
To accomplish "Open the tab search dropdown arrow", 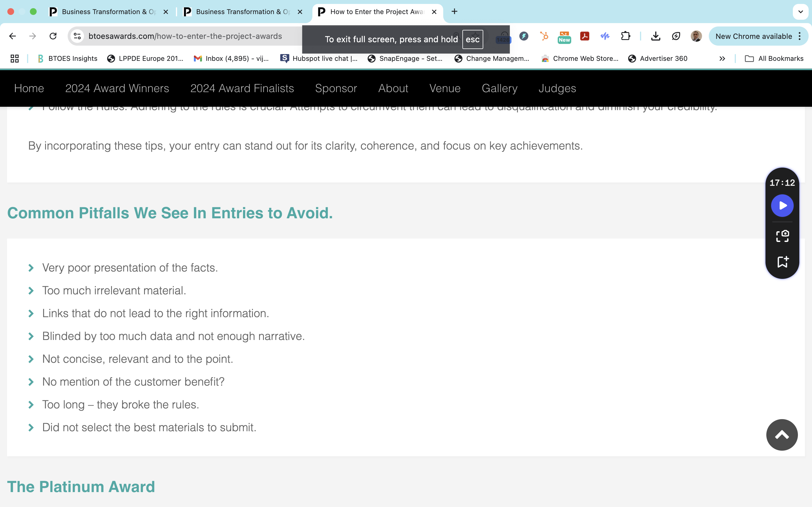I will click(801, 12).
